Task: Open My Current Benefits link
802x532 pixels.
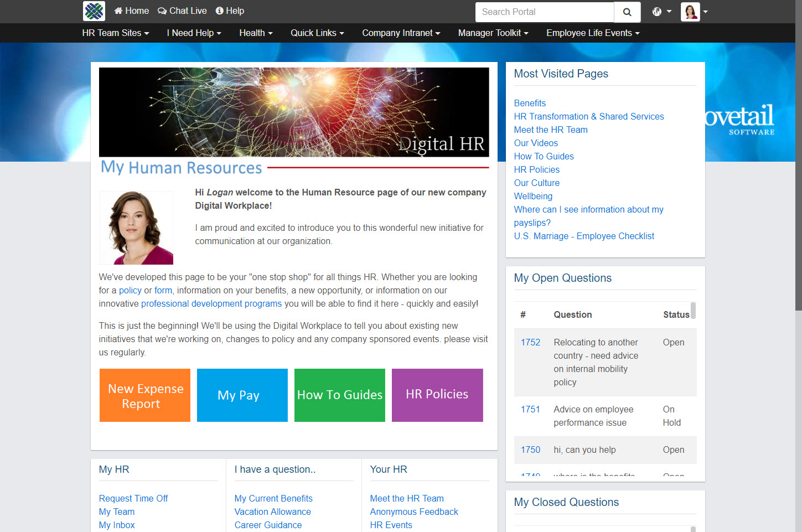Action: coord(273,499)
